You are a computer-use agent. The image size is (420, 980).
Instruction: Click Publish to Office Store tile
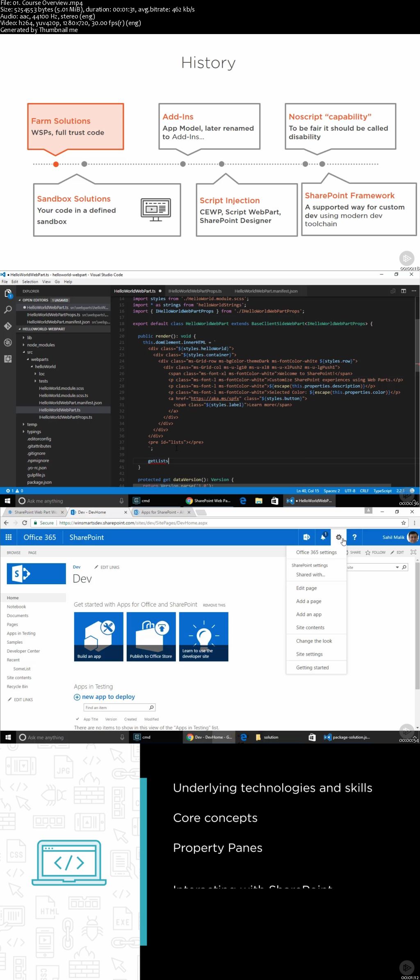click(151, 636)
